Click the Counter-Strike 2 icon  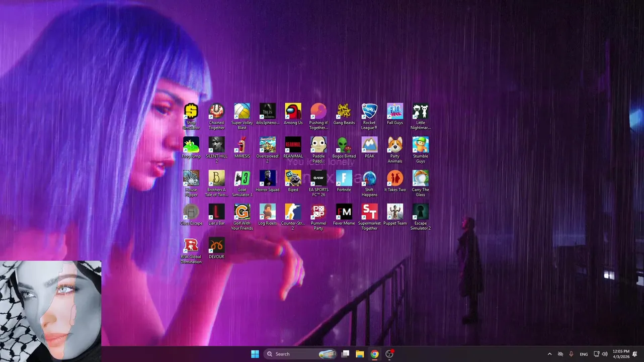(293, 217)
